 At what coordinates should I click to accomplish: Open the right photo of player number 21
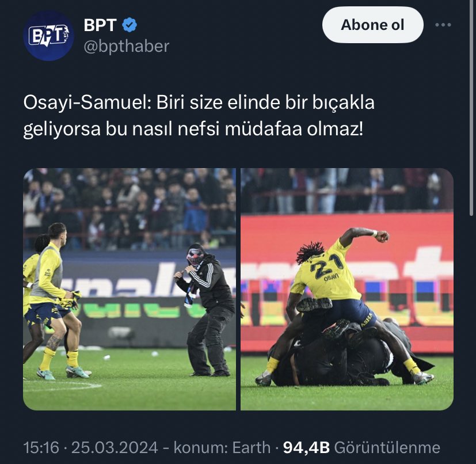pyautogui.click(x=347, y=289)
